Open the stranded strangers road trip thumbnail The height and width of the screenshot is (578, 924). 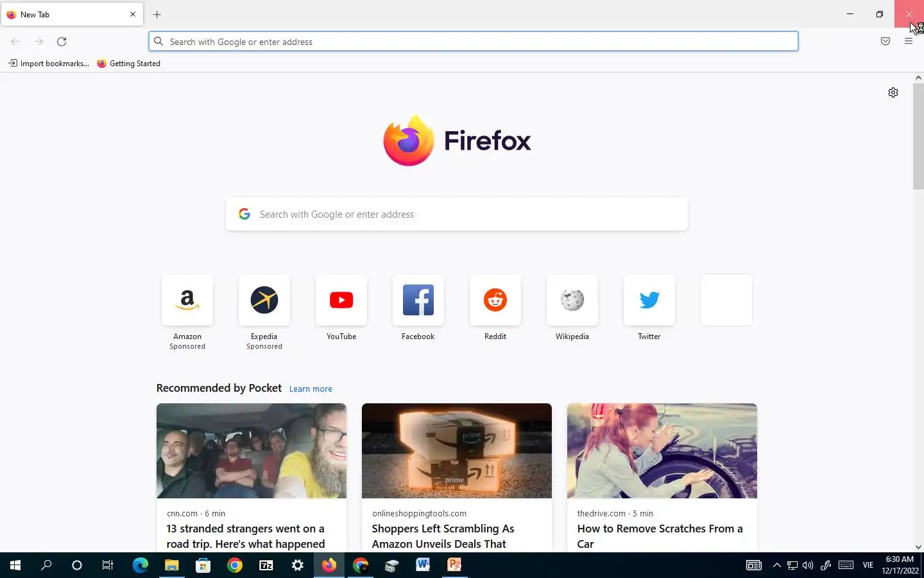(x=252, y=451)
